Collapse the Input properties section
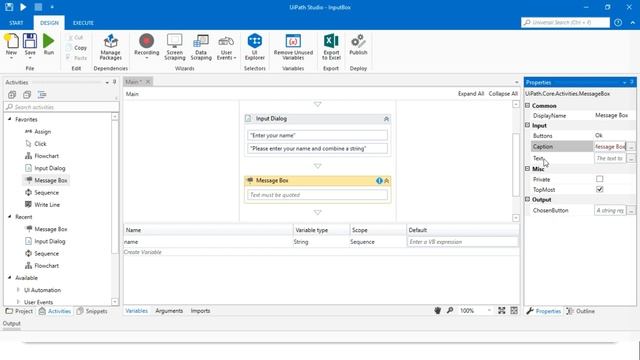Image resolution: width=640 pixels, height=360 pixels. [527, 125]
